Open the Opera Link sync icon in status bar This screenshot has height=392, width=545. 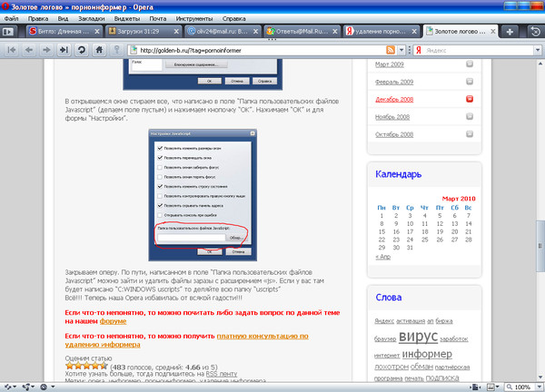(x=9, y=387)
